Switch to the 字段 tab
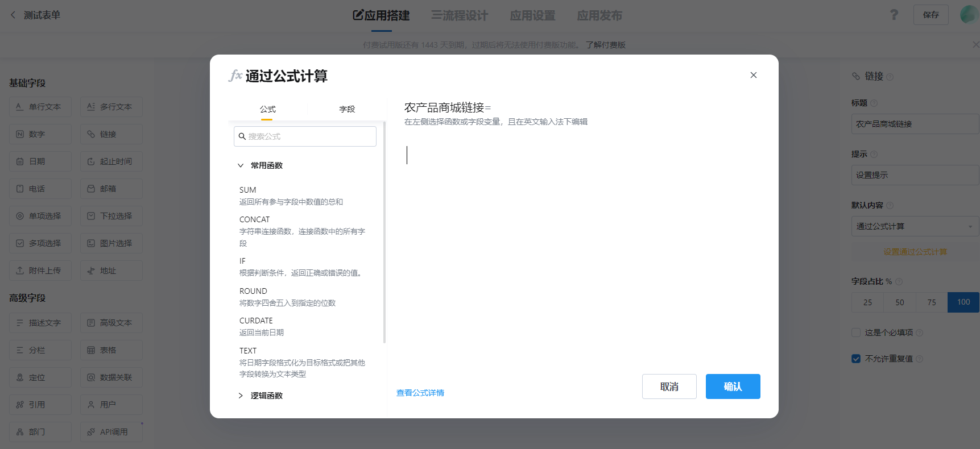The width and height of the screenshot is (980, 449). coord(347,109)
